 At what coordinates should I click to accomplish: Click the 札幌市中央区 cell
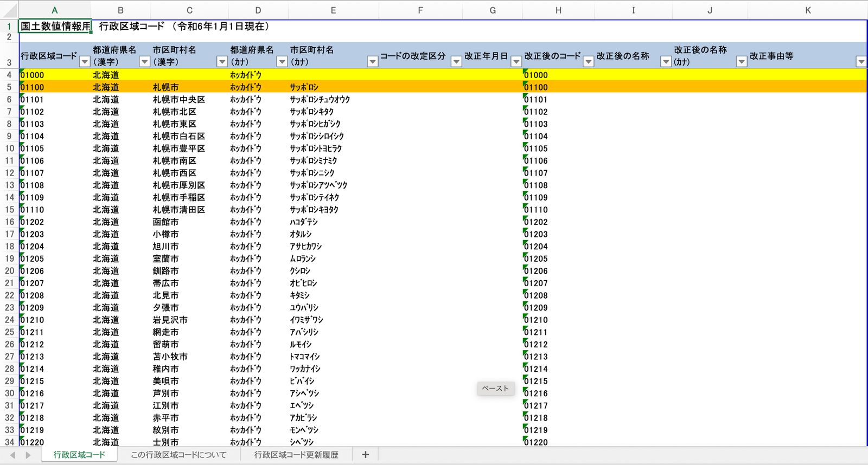[x=189, y=100]
